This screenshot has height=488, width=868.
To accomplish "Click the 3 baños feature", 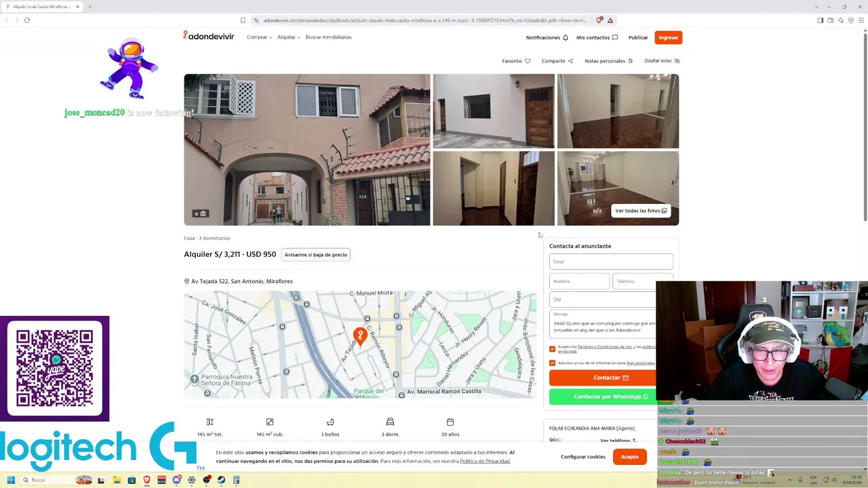I will coord(330,428).
